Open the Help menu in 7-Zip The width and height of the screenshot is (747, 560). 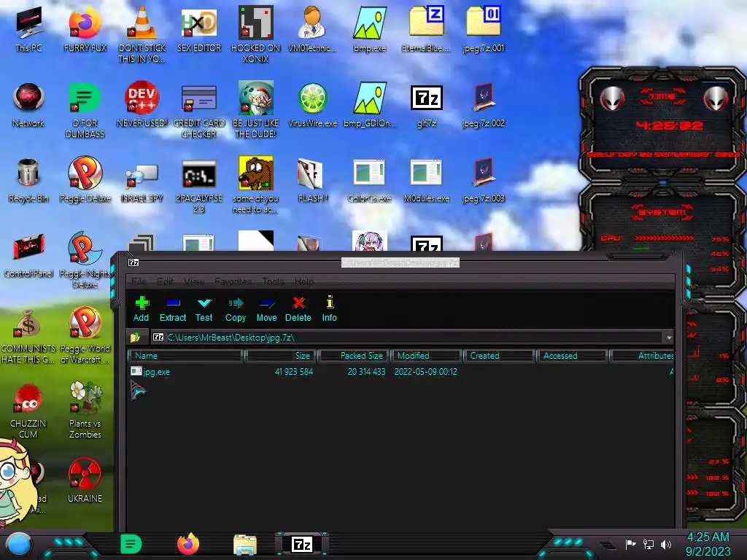[x=304, y=281]
